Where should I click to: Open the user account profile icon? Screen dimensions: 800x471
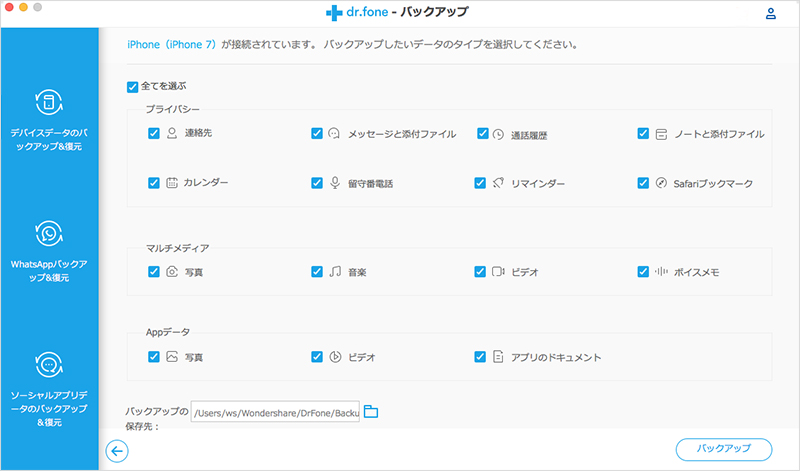(770, 13)
